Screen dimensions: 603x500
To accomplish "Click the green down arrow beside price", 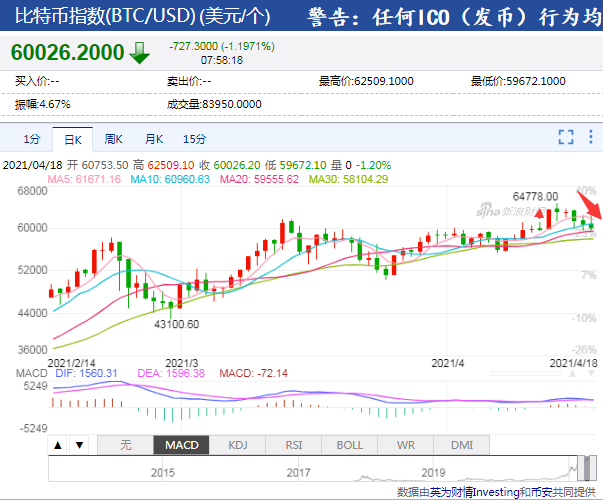I will pyautogui.click(x=138, y=52).
